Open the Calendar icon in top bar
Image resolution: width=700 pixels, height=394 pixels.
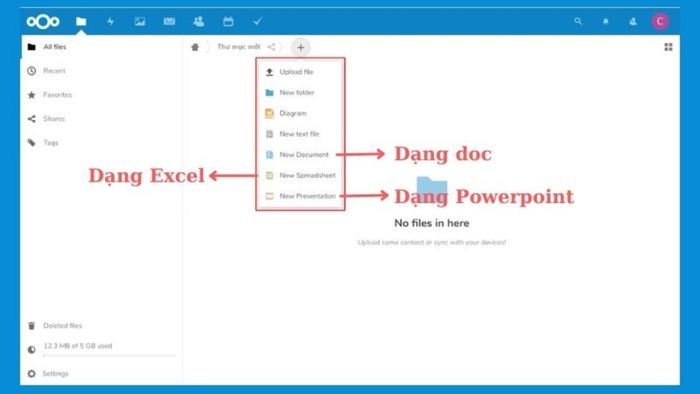228,21
